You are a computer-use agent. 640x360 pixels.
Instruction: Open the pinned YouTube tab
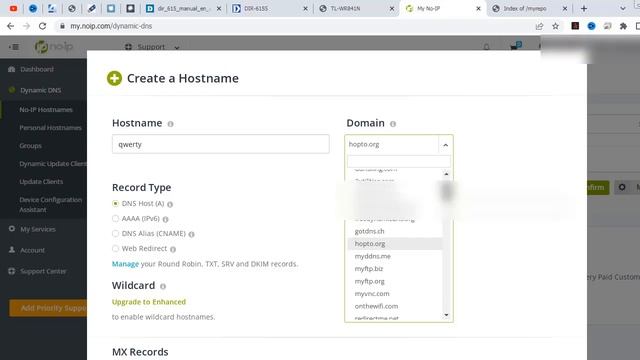(x=13, y=8)
